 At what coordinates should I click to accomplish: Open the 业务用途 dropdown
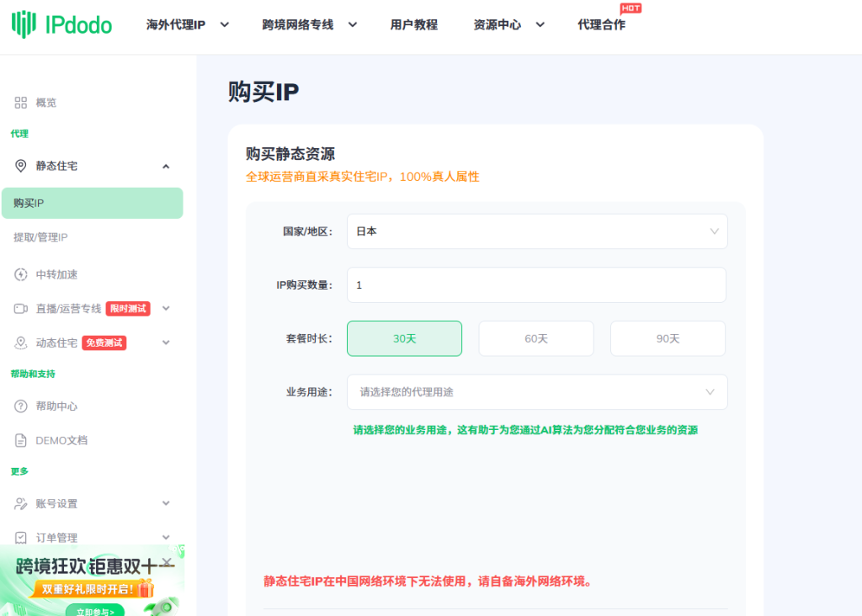[537, 392]
